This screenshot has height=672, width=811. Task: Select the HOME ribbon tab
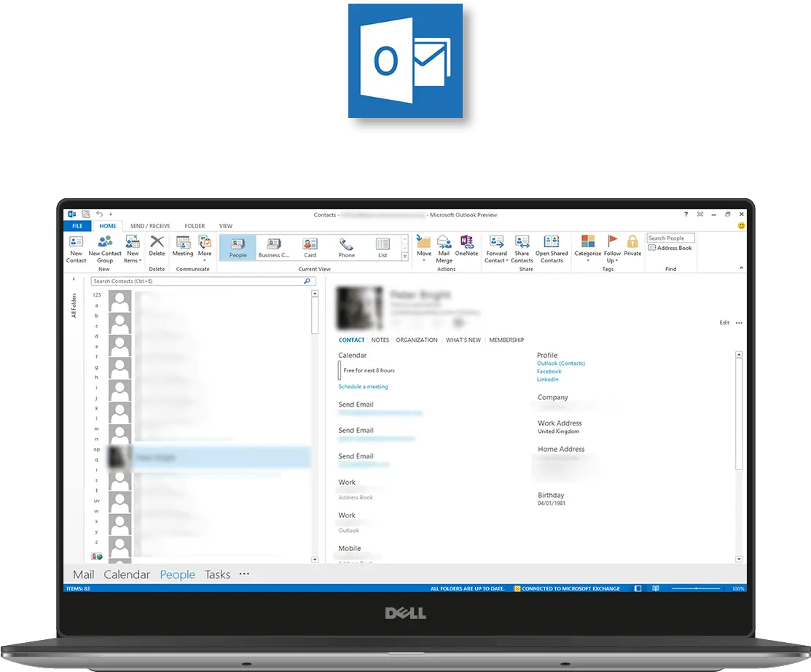[x=108, y=226]
